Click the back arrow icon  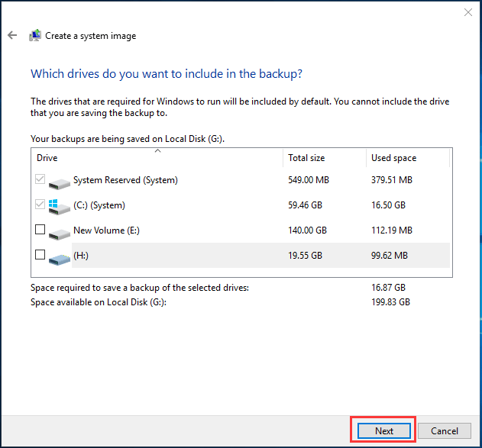coord(12,35)
